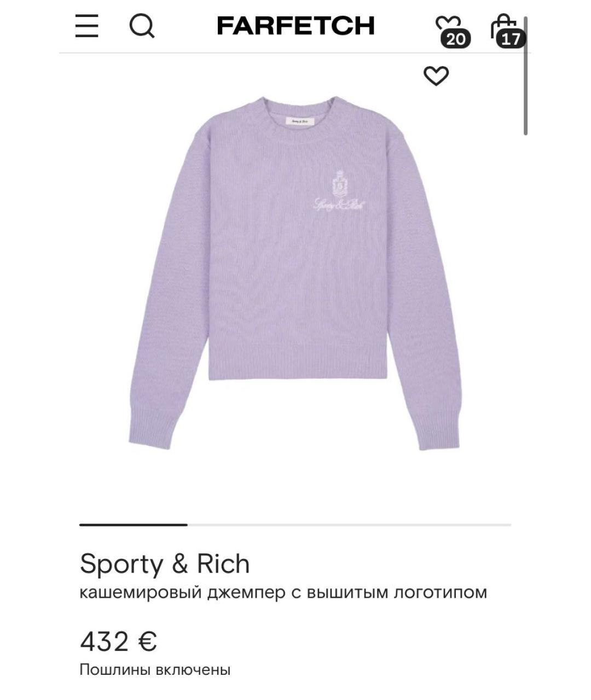Click the 432 € price
Image resolution: width=591 pixels, height=700 pixels.
coord(118,641)
